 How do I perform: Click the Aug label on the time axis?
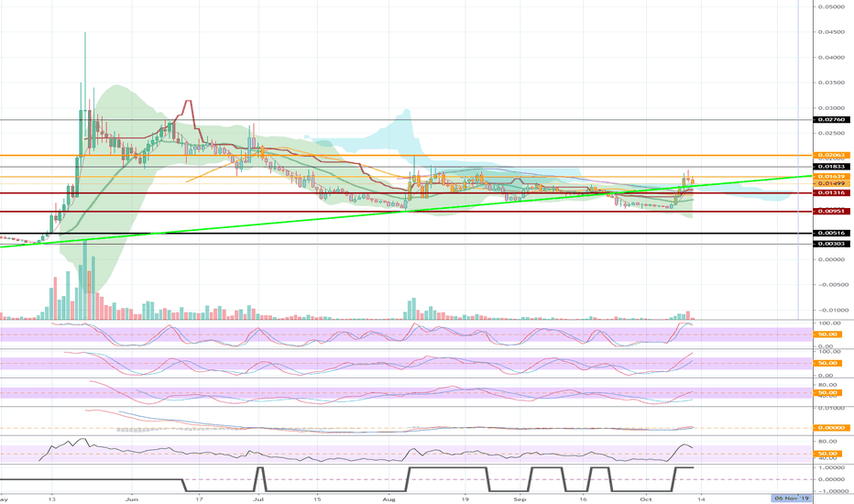389,499
